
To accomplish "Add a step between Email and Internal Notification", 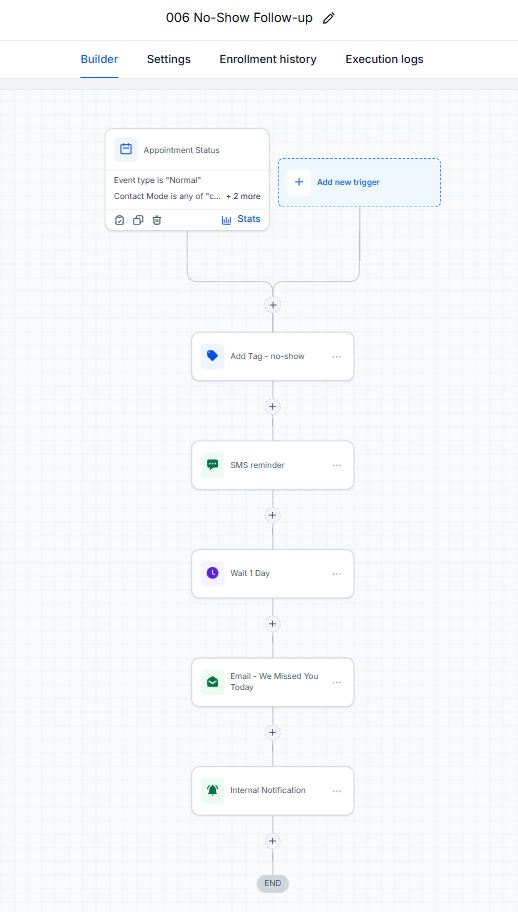I will [x=273, y=732].
